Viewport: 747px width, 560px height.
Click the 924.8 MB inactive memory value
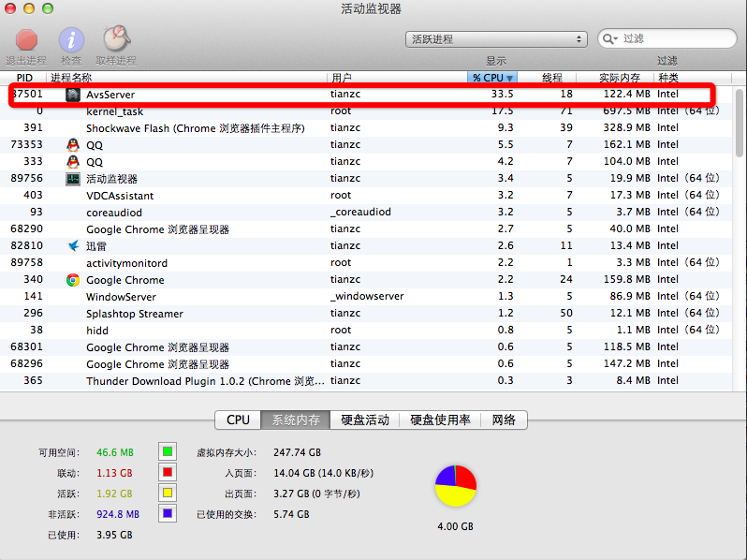[118, 514]
